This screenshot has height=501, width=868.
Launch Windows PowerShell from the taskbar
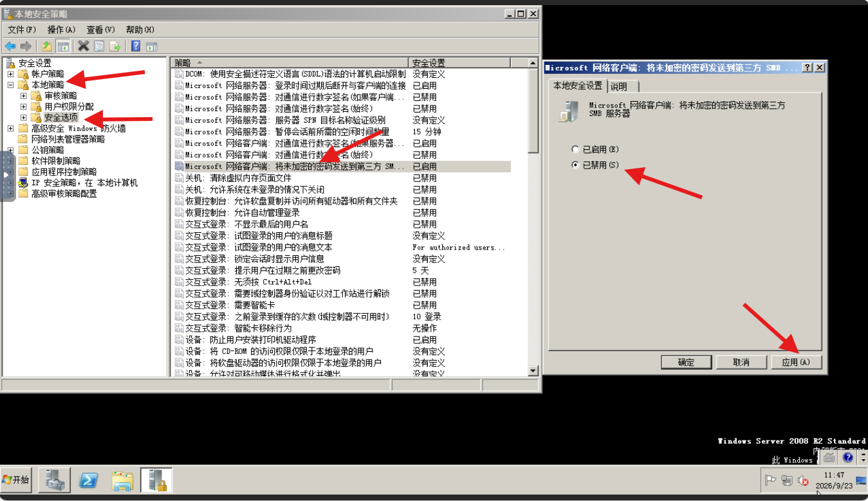point(88,480)
